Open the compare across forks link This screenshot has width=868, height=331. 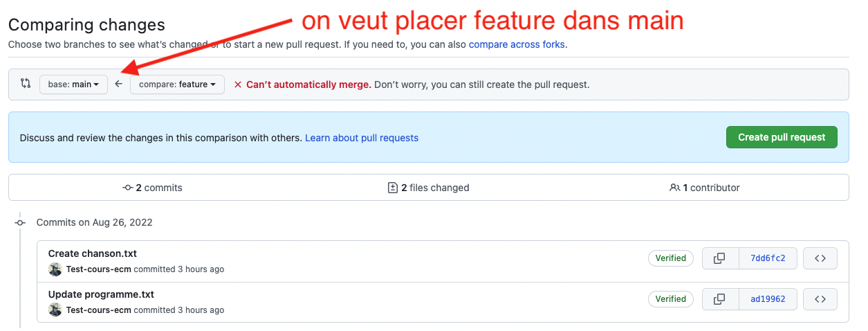pyautogui.click(x=517, y=44)
